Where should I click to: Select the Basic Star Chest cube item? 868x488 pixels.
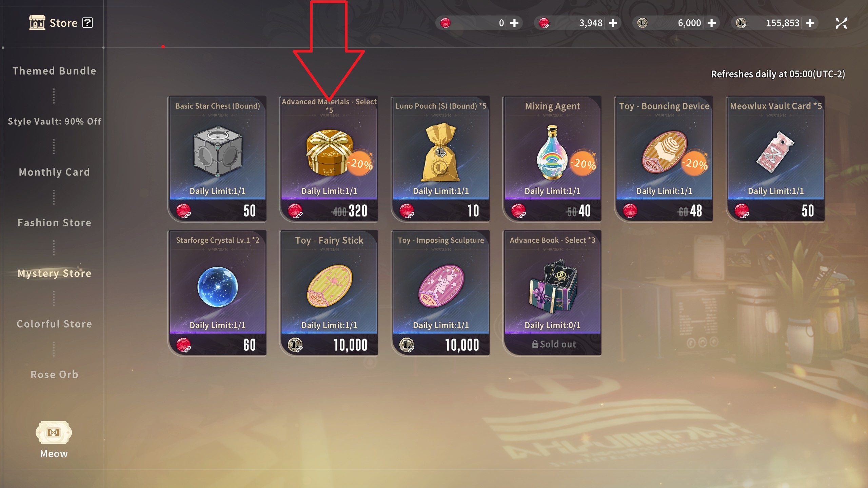217,151
